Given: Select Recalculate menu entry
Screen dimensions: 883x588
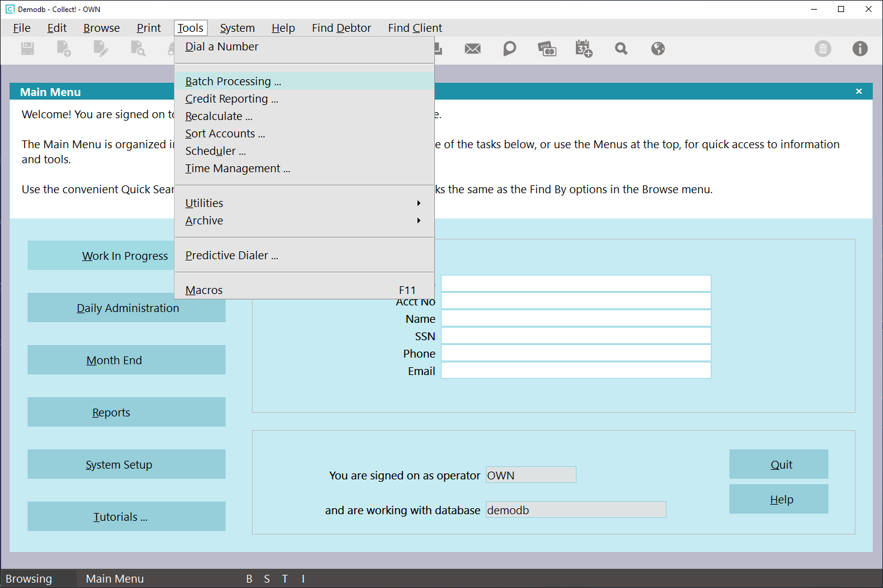Looking at the screenshot, I should click(304, 116).
